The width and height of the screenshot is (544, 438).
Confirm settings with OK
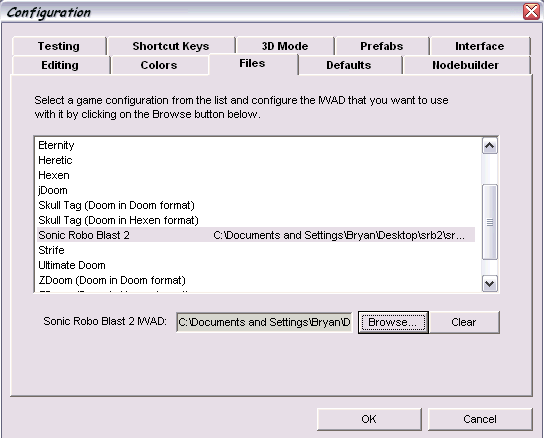coord(369,419)
